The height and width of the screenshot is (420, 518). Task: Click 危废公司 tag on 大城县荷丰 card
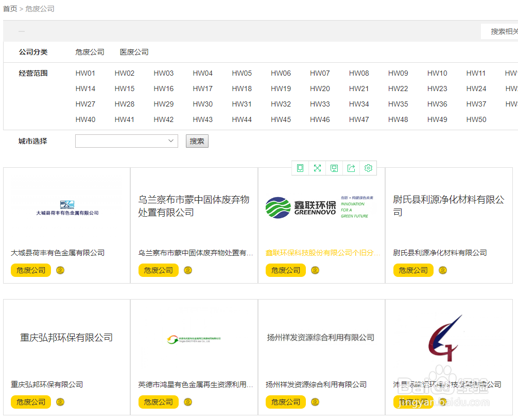[x=31, y=270]
